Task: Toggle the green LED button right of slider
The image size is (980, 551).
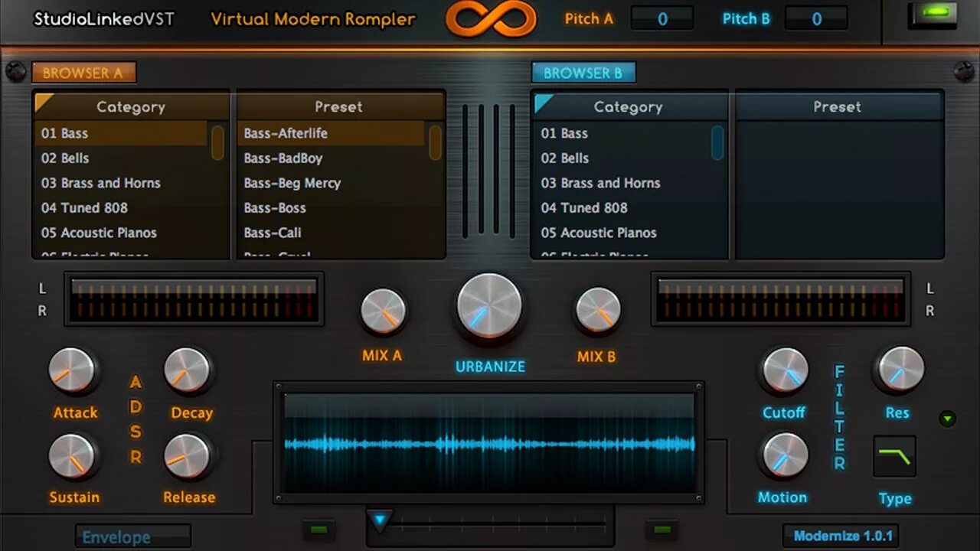Action: coord(661,530)
